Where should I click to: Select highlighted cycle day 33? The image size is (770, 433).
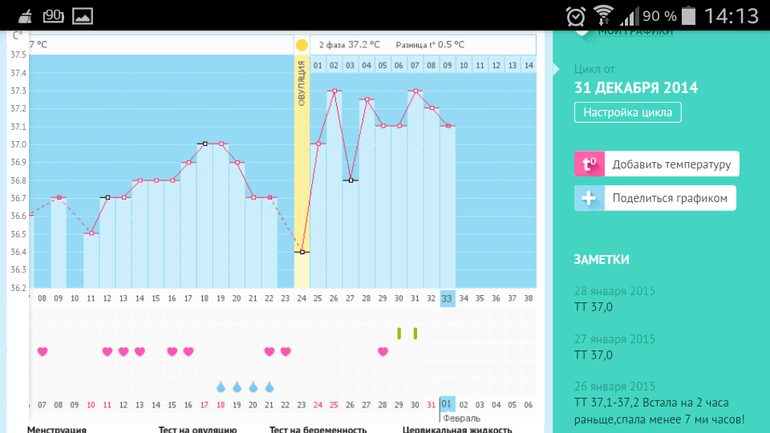(447, 298)
